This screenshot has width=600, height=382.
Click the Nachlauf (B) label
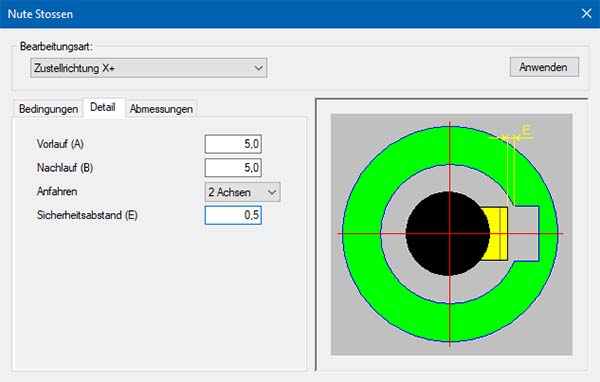pyautogui.click(x=65, y=168)
